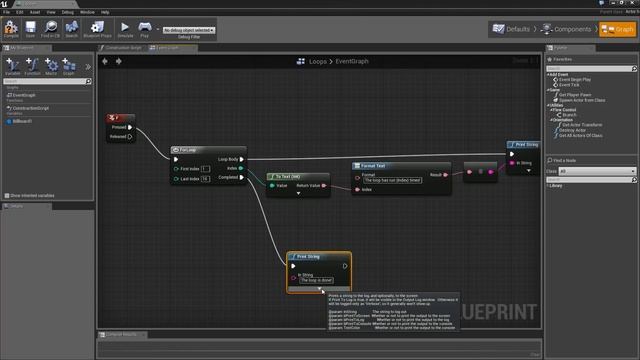Screen dimensions: 640x360
Task: Click the Loop Body exec pin
Action: 242,159
